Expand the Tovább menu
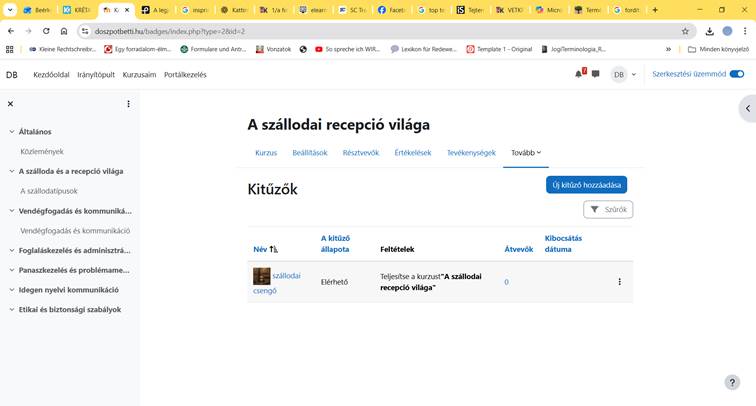Viewport: 756px width, 406px height. pyautogui.click(x=526, y=153)
